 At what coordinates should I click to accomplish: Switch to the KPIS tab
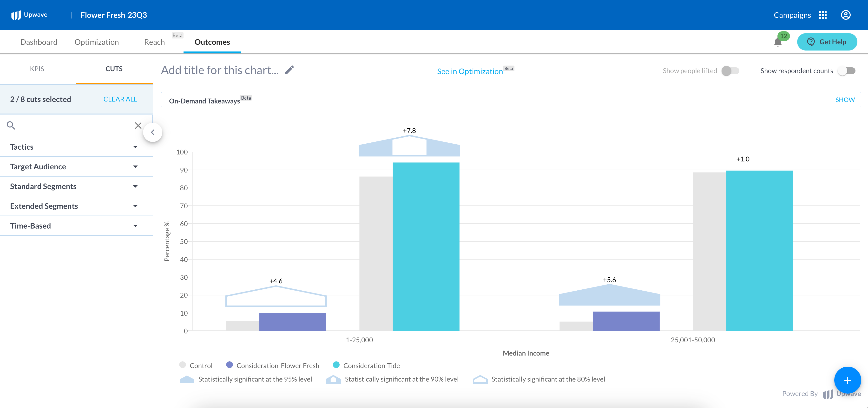click(x=37, y=69)
